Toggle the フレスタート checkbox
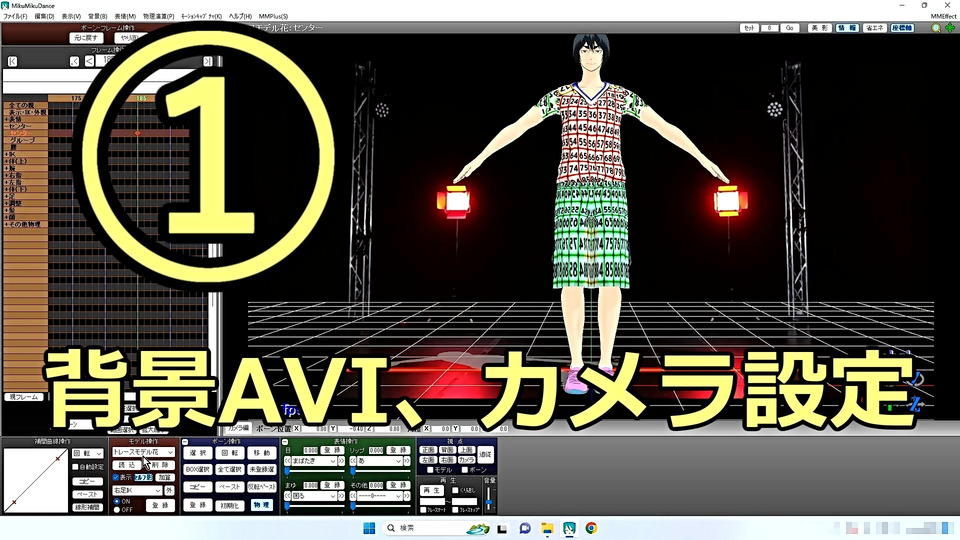This screenshot has width=960, height=540. pyautogui.click(x=423, y=509)
